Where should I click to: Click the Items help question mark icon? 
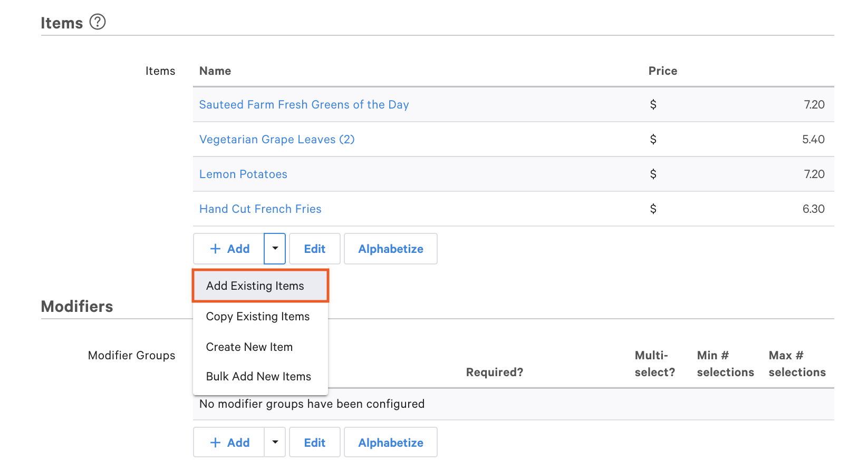point(98,22)
